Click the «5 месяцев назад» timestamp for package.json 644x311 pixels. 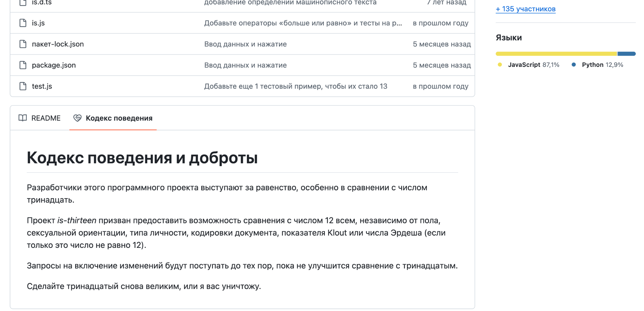pos(442,65)
